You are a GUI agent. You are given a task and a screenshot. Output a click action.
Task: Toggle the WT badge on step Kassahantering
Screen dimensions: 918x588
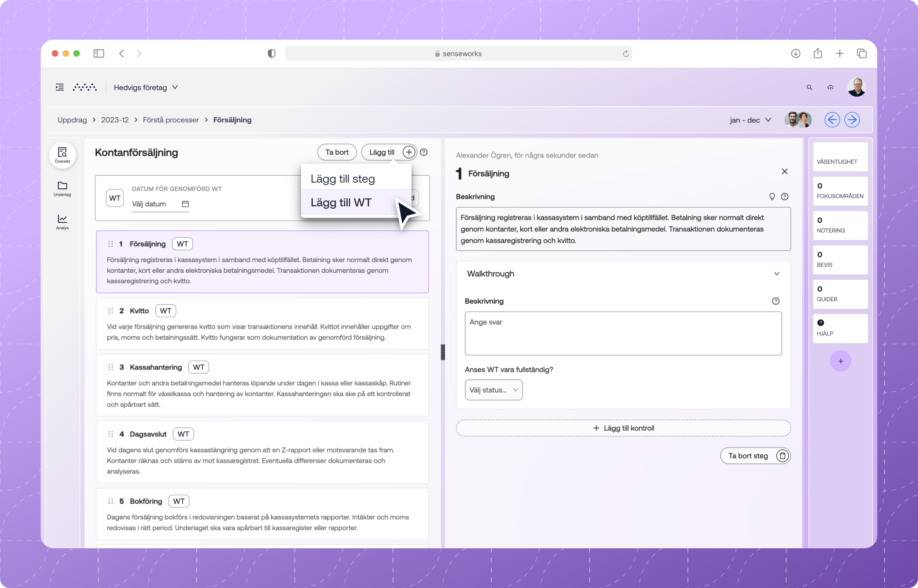tap(198, 367)
